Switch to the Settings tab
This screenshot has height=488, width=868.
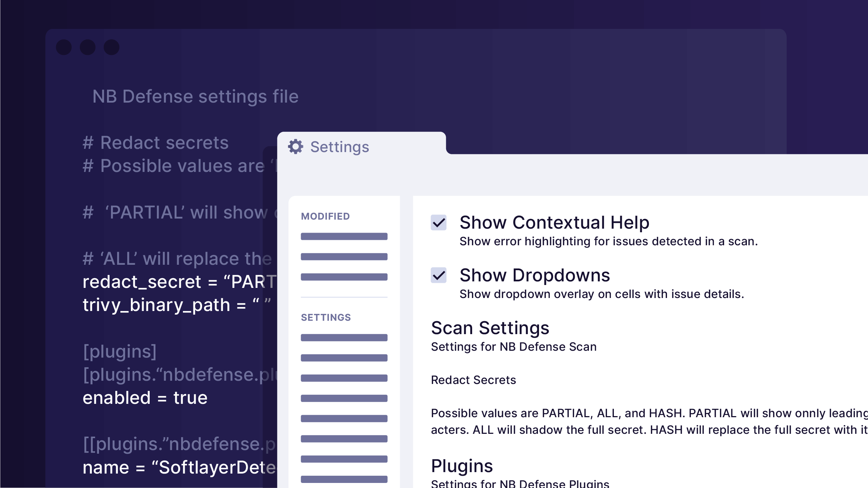[339, 147]
